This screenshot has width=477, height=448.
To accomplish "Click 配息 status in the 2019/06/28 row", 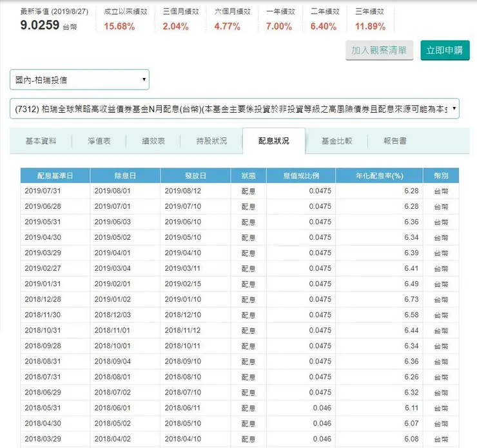I will [x=248, y=207].
